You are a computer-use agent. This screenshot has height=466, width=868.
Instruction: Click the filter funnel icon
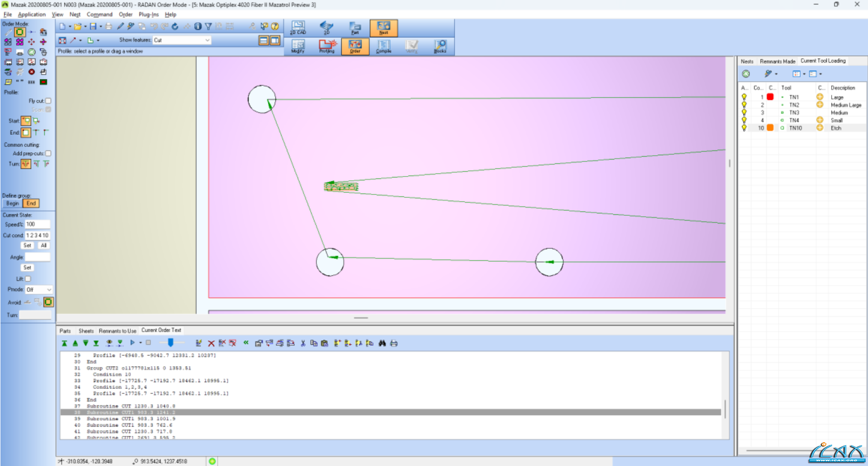click(x=208, y=26)
